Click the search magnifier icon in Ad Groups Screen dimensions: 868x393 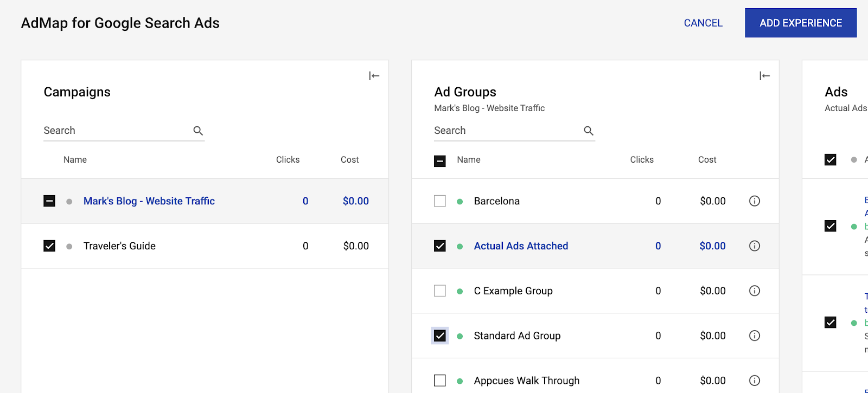click(589, 131)
